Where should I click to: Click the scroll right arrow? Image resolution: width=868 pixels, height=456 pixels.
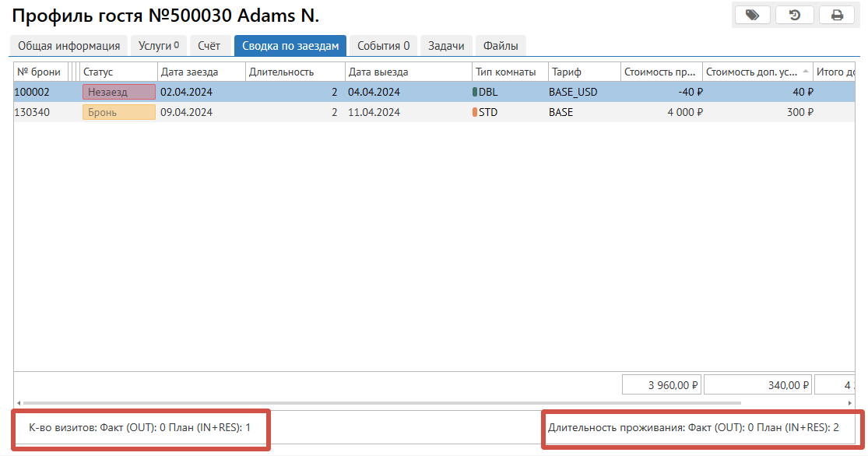850,403
